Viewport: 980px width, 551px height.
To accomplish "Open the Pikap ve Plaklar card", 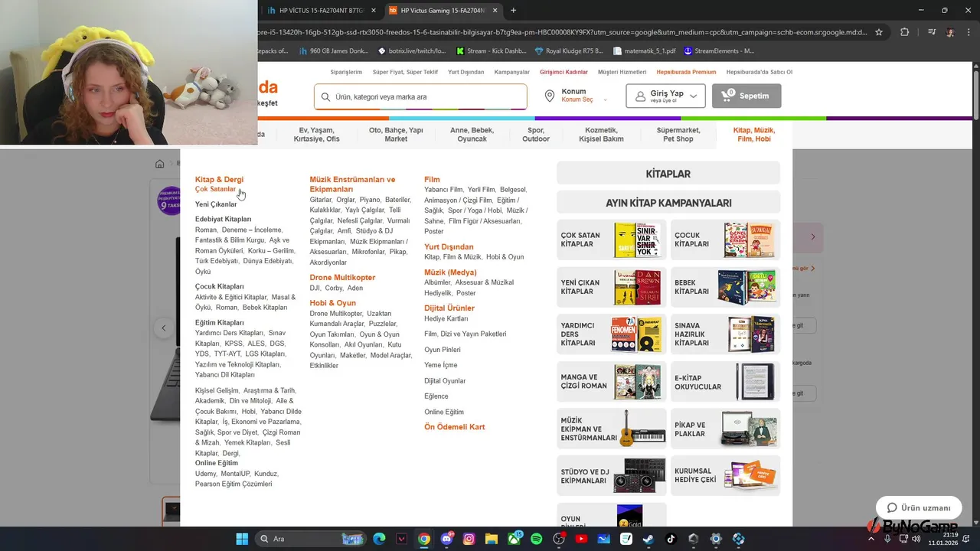I will coord(725,429).
